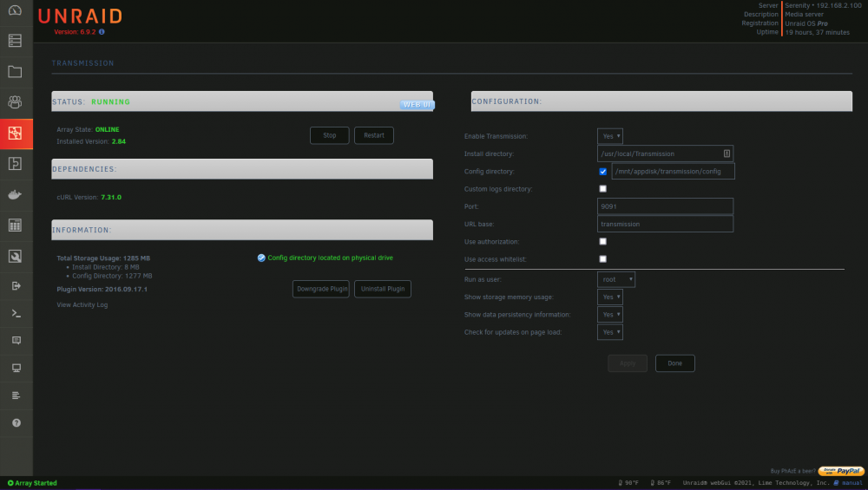The width and height of the screenshot is (868, 490).
Task: Click the RUNNING status text
Action: (111, 101)
